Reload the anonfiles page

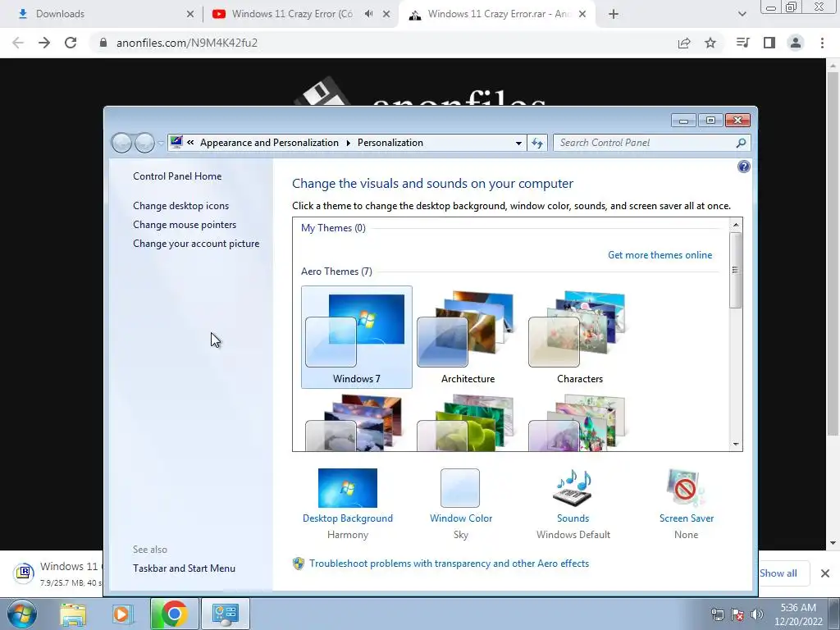(71, 43)
